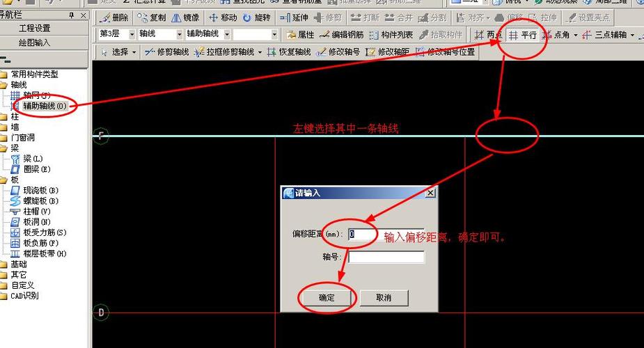Click the 偏移 offset tool in toolbar
644x348 pixels.
click(509, 17)
